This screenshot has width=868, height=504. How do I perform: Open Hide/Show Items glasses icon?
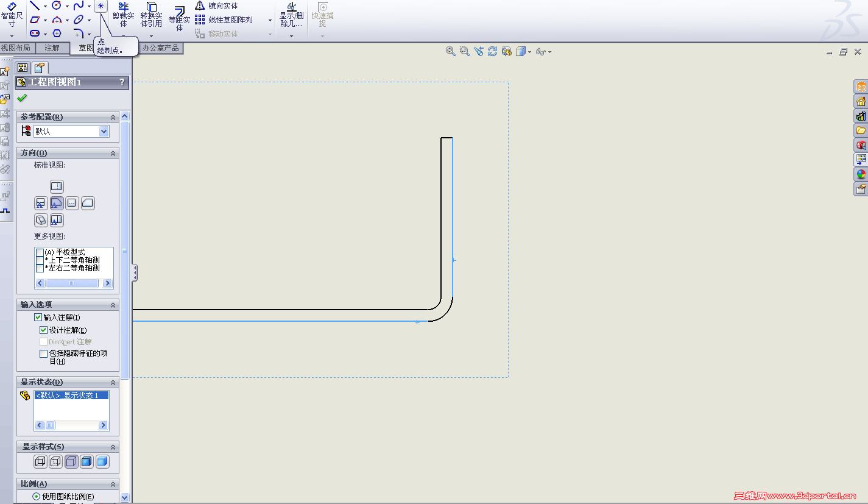pyautogui.click(x=540, y=52)
